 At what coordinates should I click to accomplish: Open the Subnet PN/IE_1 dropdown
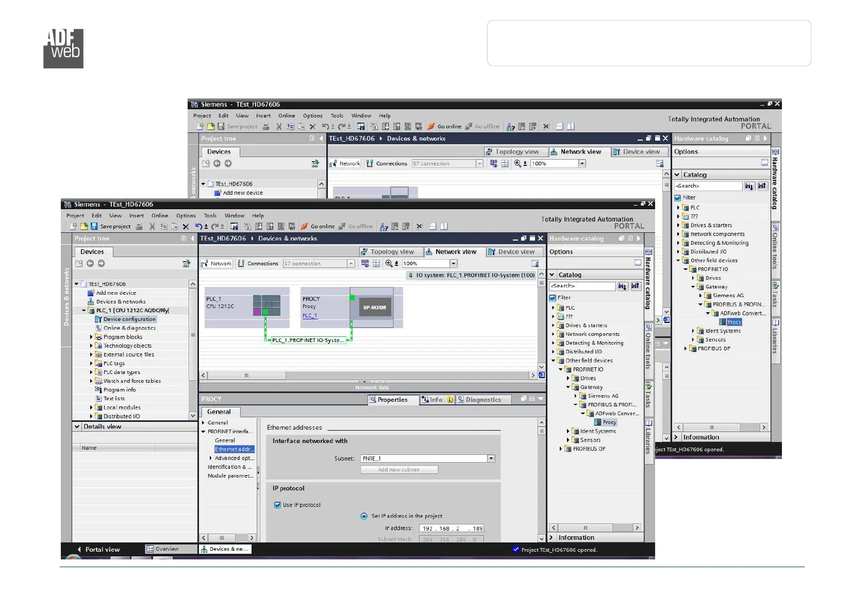491,458
